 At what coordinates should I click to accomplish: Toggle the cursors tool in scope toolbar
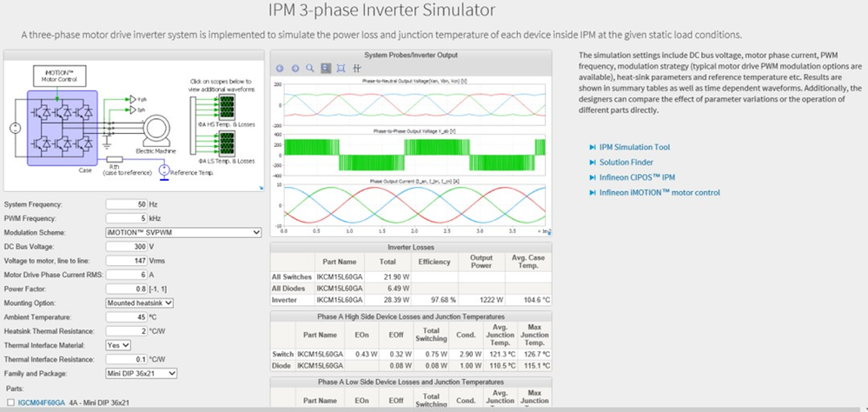(356, 68)
